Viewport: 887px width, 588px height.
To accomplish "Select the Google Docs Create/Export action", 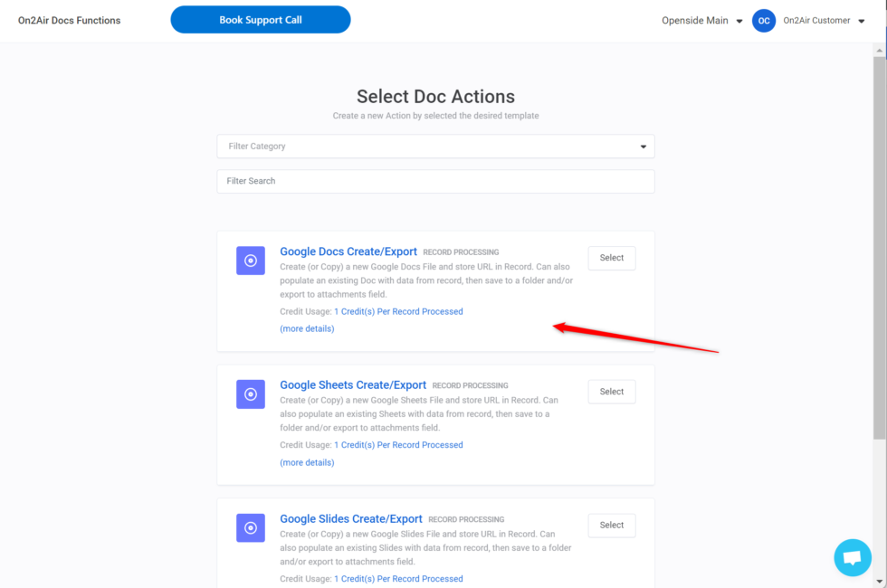I will 611,258.
